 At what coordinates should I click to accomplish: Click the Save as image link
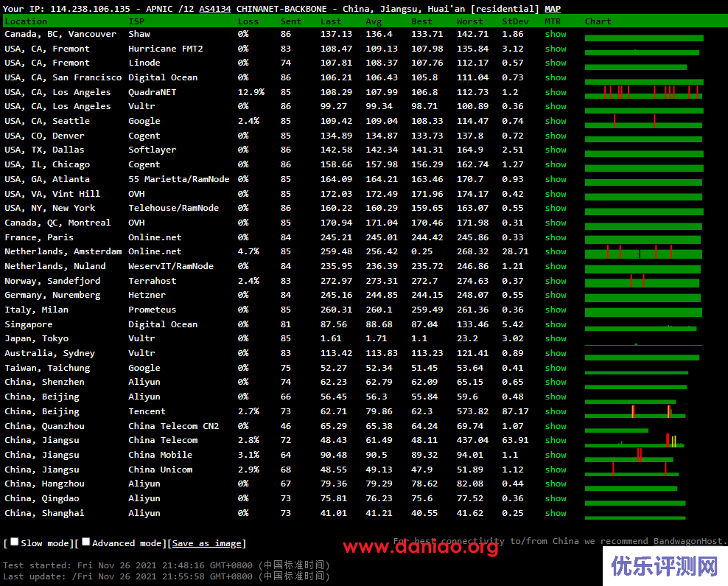(x=206, y=543)
